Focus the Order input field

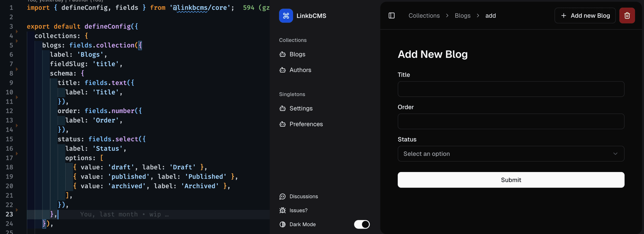[511, 121]
